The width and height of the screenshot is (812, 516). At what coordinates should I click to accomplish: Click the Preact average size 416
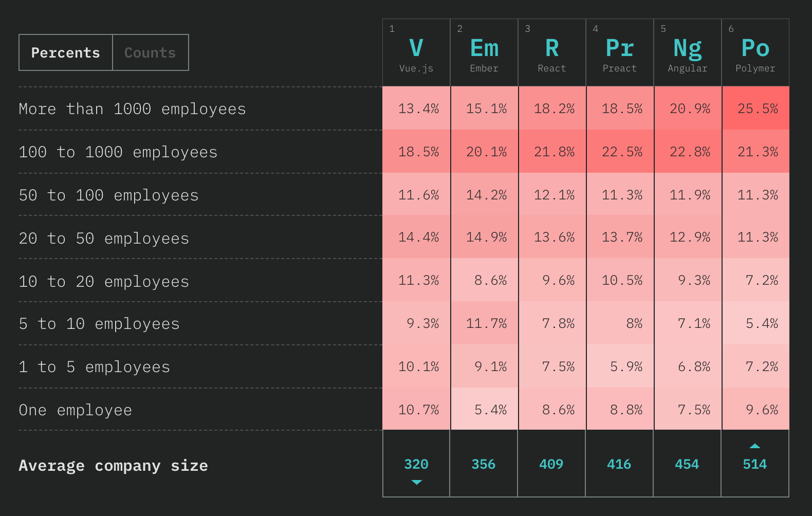619,464
